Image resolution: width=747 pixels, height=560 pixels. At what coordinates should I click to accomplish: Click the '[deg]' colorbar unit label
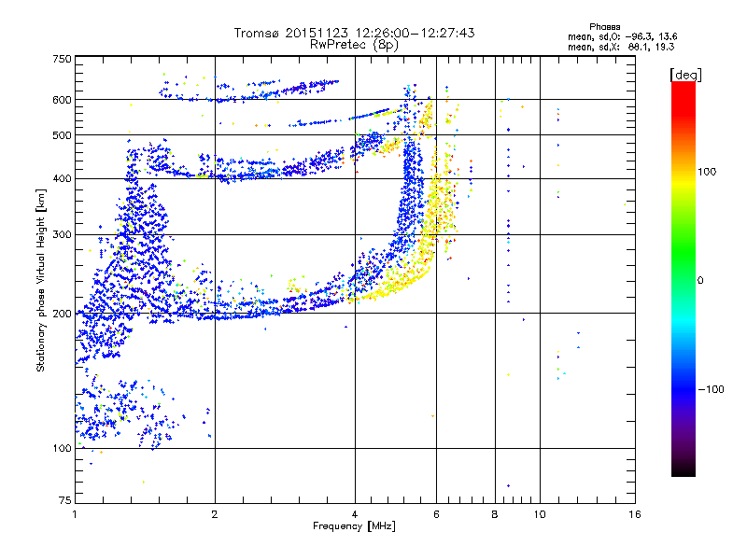(x=685, y=75)
